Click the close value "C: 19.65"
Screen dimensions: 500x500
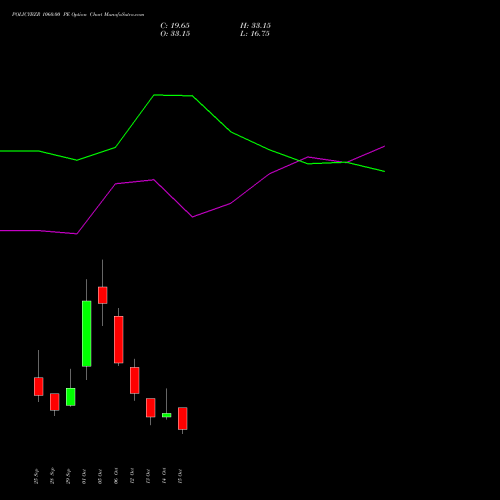(175, 26)
